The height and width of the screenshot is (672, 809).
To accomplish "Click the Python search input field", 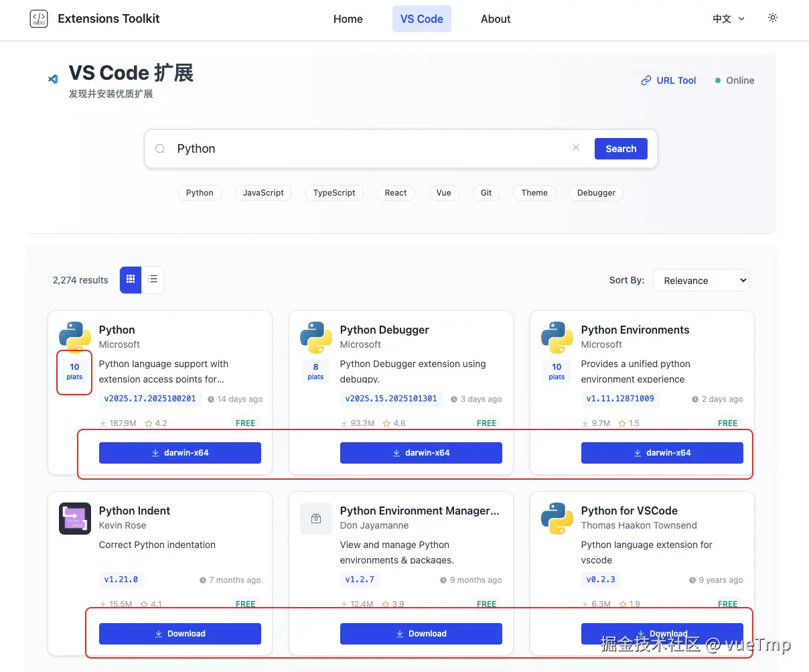I will pyautogui.click(x=367, y=149).
